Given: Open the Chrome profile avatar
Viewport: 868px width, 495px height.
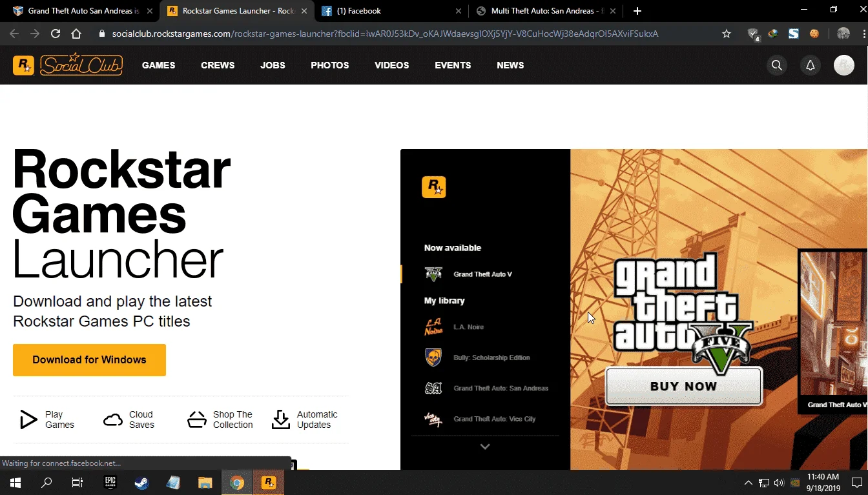Looking at the screenshot, I should pyautogui.click(x=843, y=34).
